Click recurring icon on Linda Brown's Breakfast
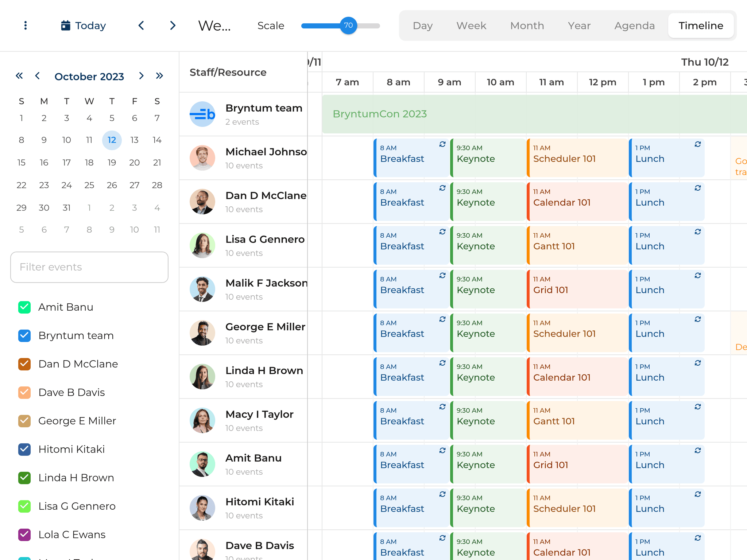Screen dimensions: 747x560 [442, 363]
